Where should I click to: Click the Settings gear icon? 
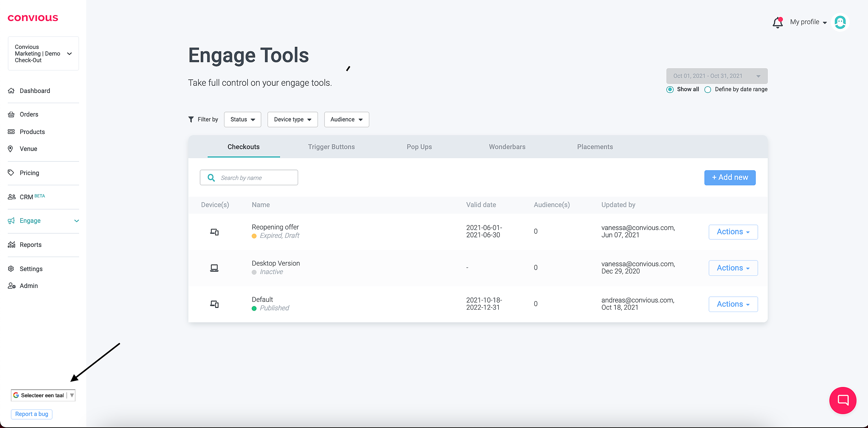pyautogui.click(x=11, y=269)
